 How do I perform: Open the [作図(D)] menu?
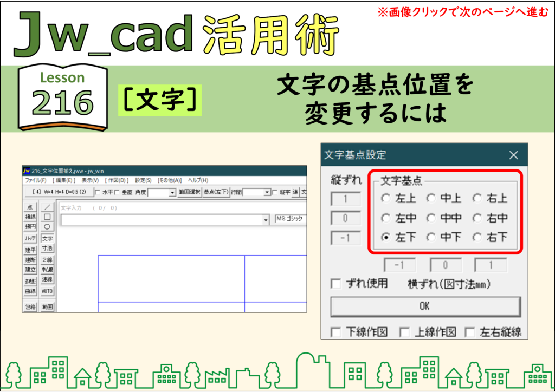pos(117,180)
